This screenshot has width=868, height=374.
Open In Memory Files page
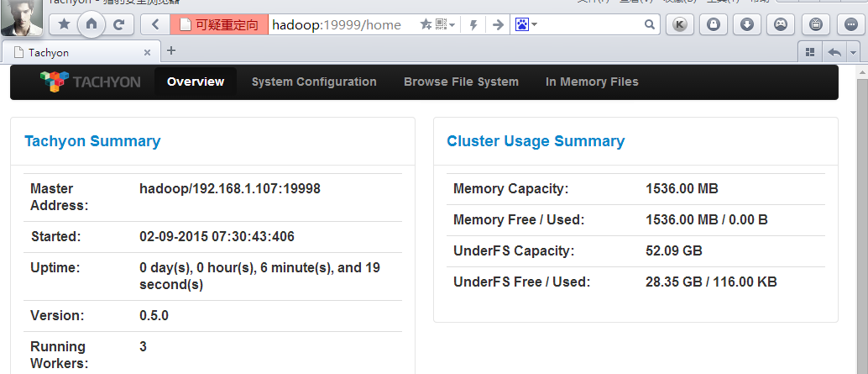tap(592, 82)
